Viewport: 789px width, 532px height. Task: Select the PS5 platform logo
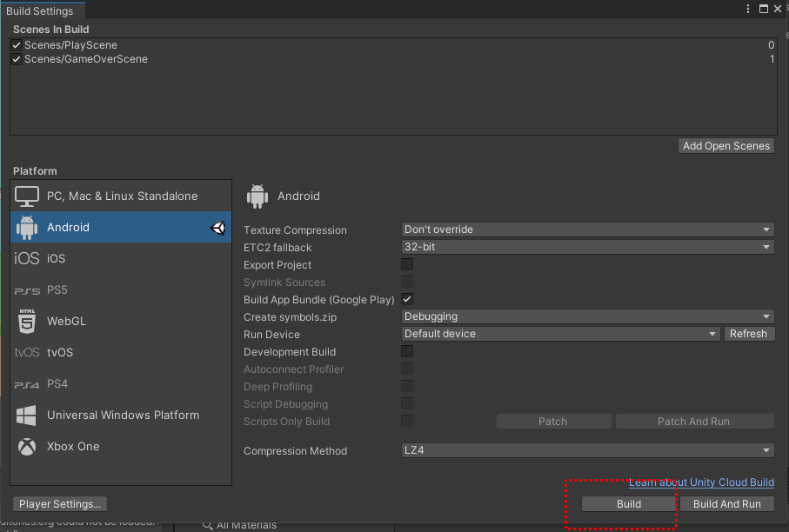27,290
